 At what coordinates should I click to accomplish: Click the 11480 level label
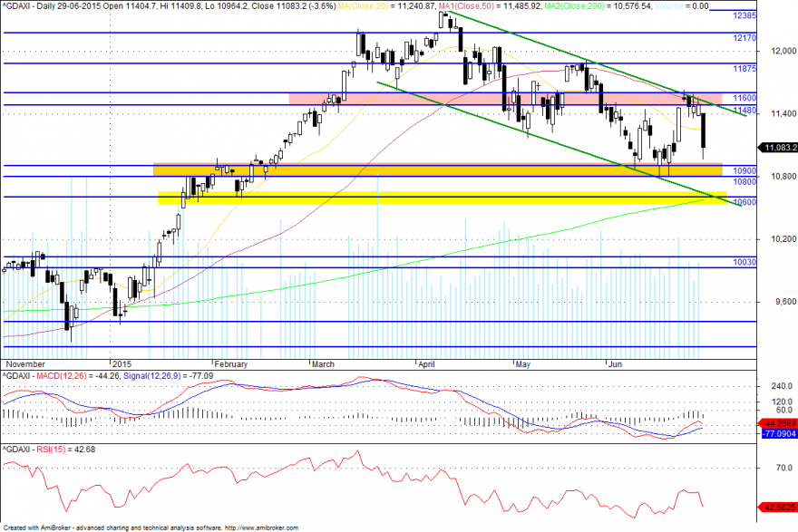(x=744, y=111)
